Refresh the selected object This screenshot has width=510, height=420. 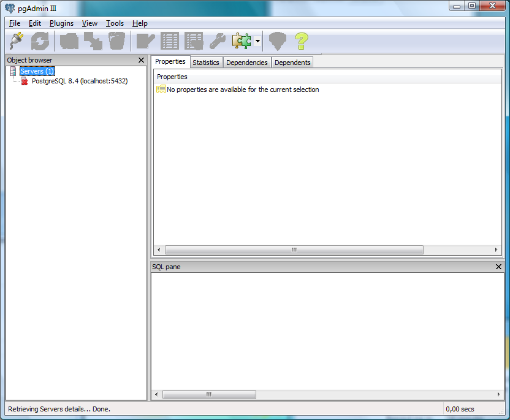[40, 41]
